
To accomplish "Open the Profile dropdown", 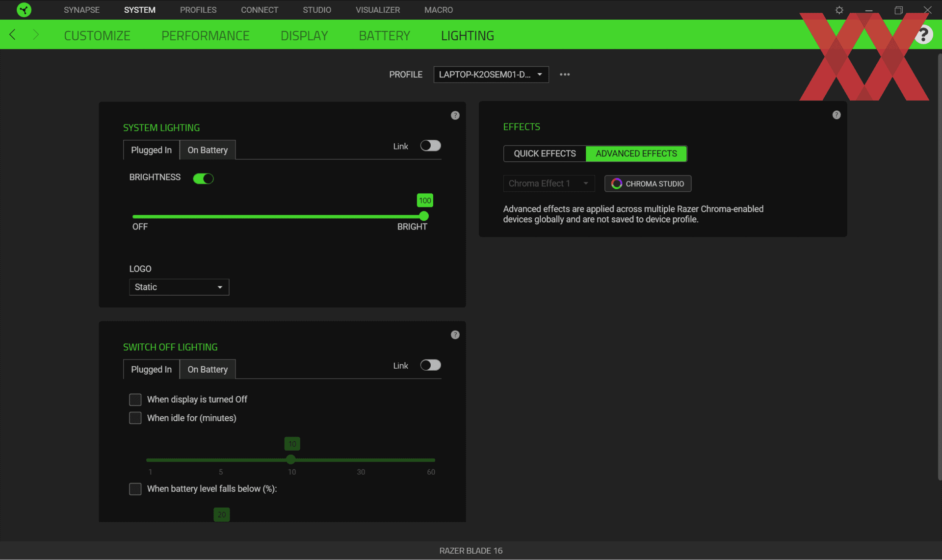I will (x=491, y=75).
